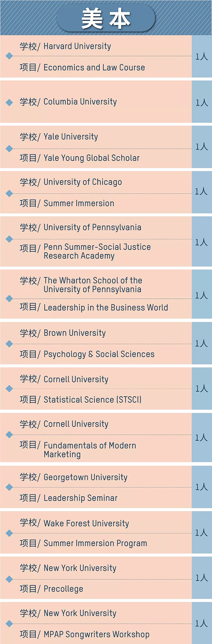Select MPAP Songwriters Workshop project
This screenshot has width=212, height=644.
96,634
